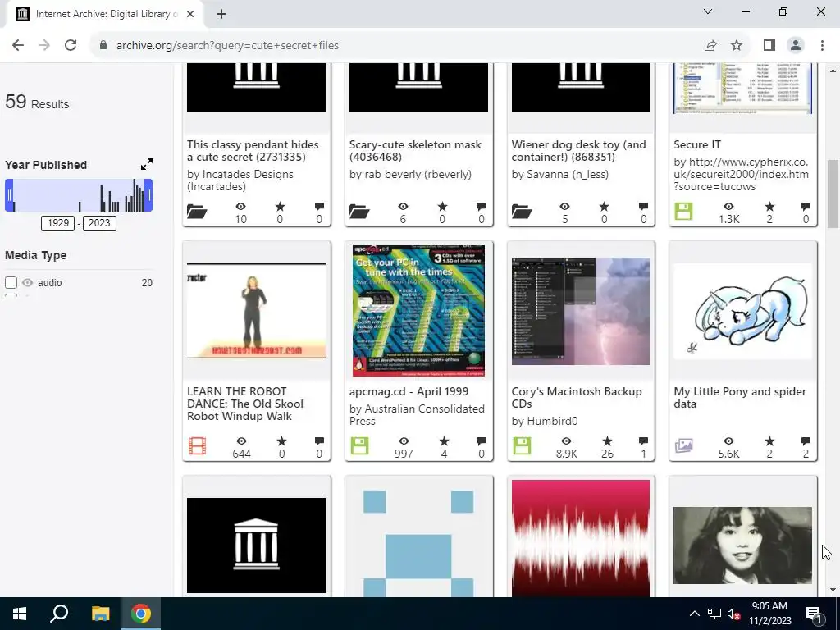Click 'by Incatades Designs (Incartades)' text
Screen dimensions: 840x630
coord(240,180)
